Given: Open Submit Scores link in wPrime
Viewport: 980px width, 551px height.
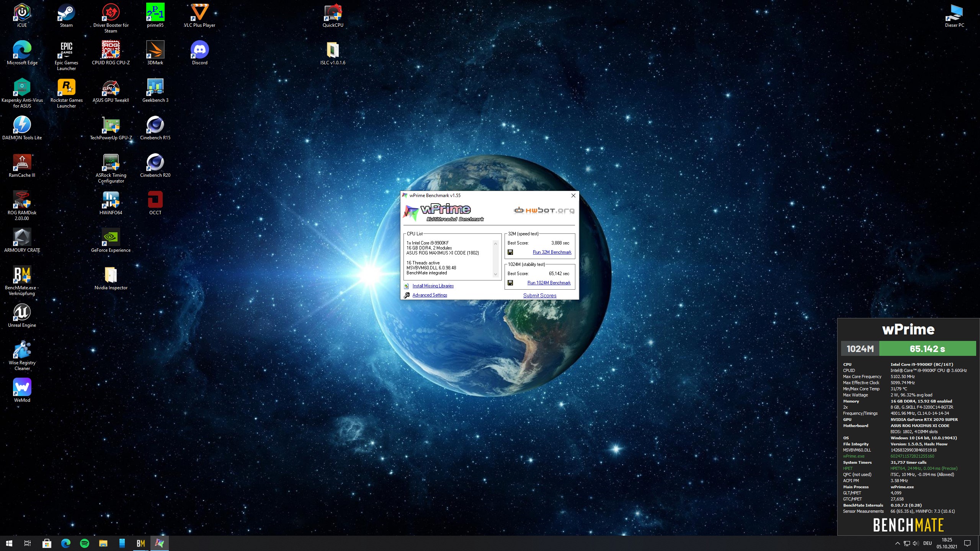Looking at the screenshot, I should click(x=539, y=295).
